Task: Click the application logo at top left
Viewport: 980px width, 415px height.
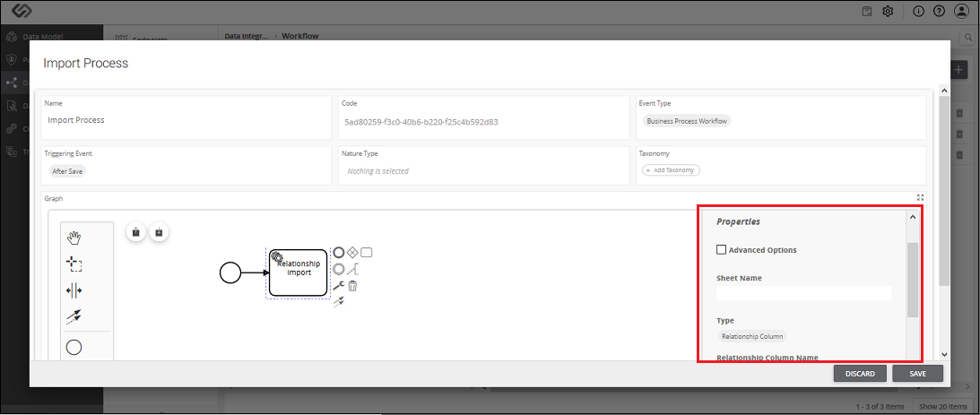Action: [22, 12]
